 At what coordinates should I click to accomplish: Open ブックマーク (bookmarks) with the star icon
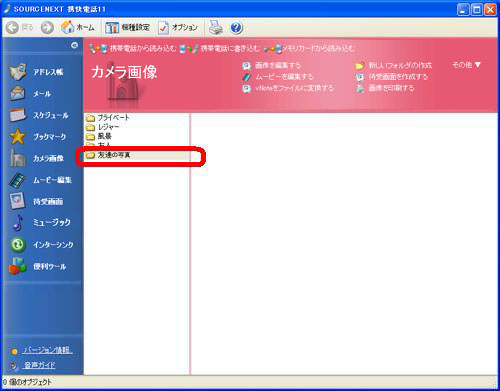[38, 136]
